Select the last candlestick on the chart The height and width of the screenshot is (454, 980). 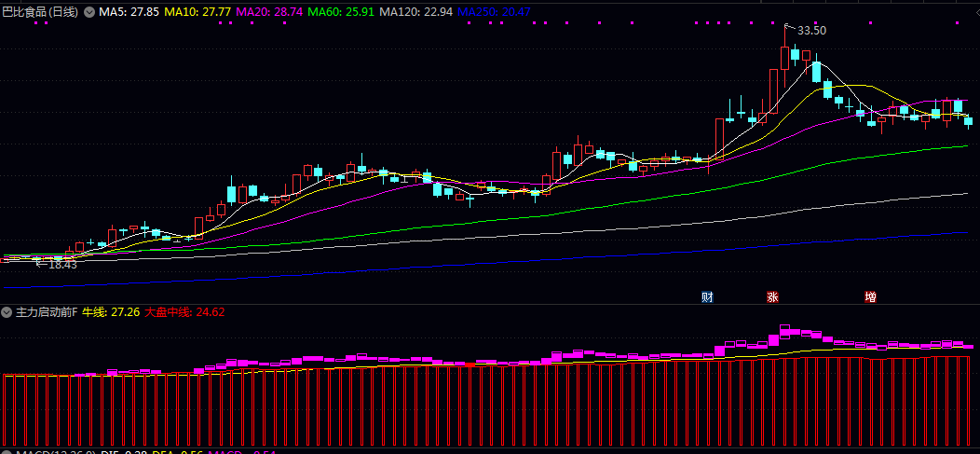(x=969, y=120)
